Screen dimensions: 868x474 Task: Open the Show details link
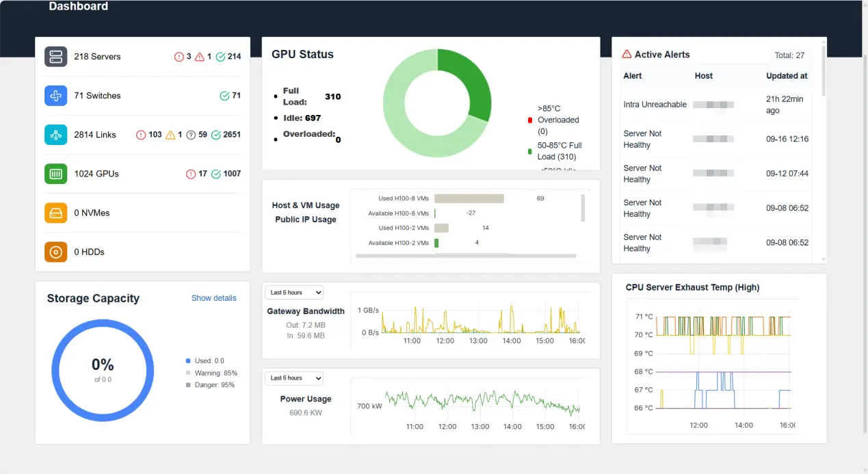pos(213,298)
